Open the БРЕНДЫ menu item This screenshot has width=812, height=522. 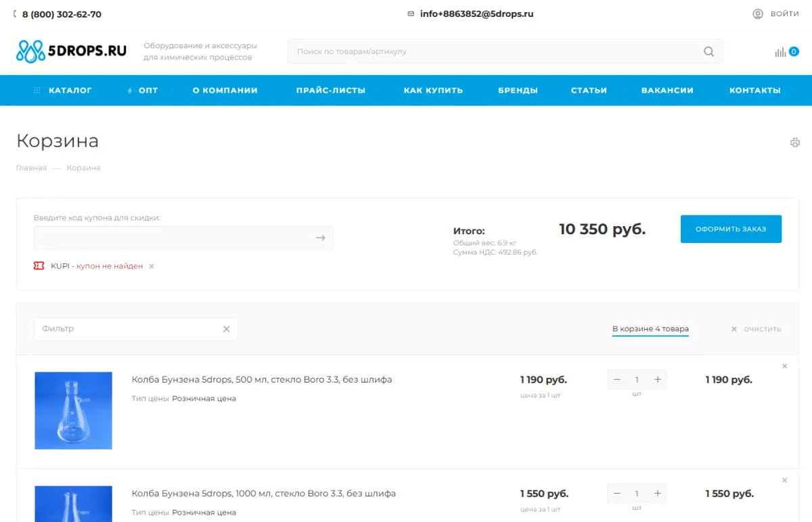tap(518, 90)
